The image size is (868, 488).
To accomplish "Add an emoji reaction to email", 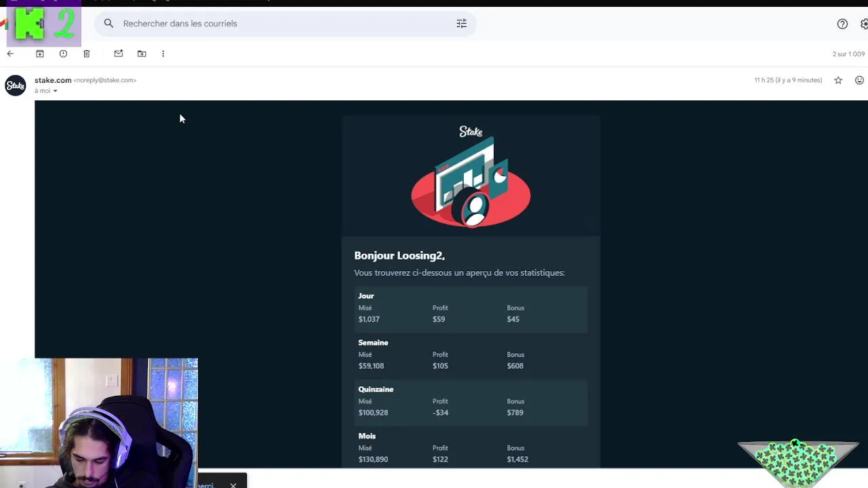I will coord(859,80).
